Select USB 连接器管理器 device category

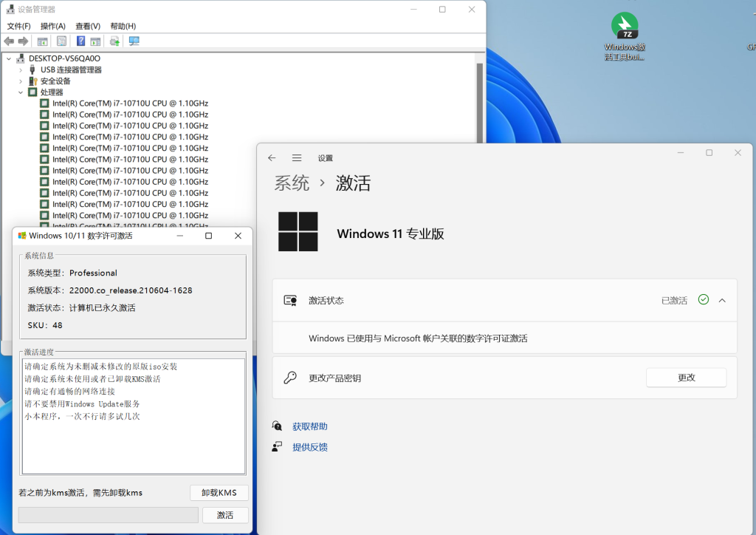(x=71, y=70)
